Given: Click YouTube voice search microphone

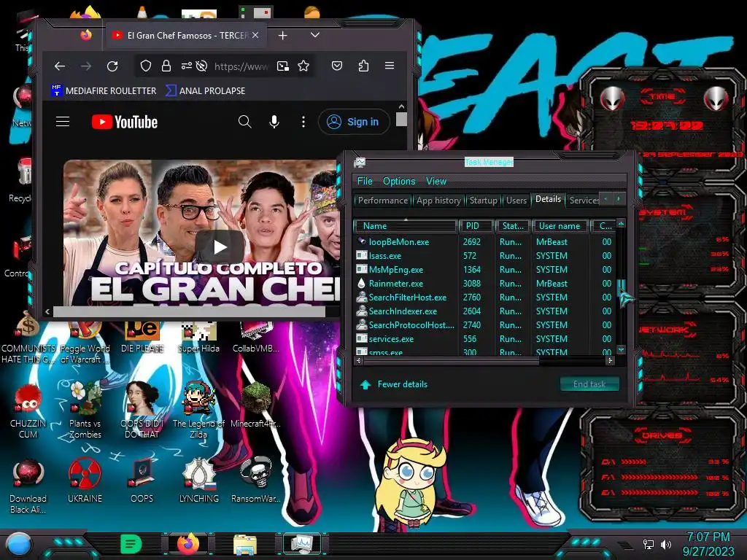Looking at the screenshot, I should (x=274, y=122).
